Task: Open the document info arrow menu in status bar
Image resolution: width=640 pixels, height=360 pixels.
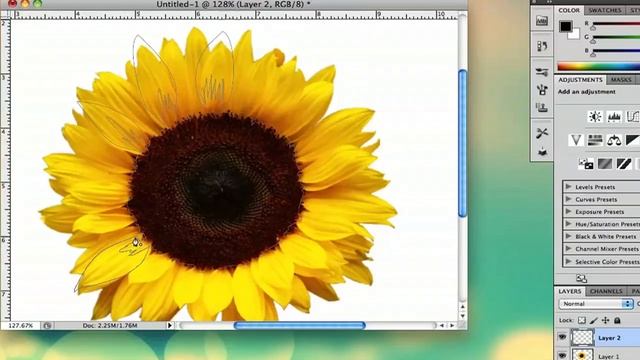Action: (169, 325)
